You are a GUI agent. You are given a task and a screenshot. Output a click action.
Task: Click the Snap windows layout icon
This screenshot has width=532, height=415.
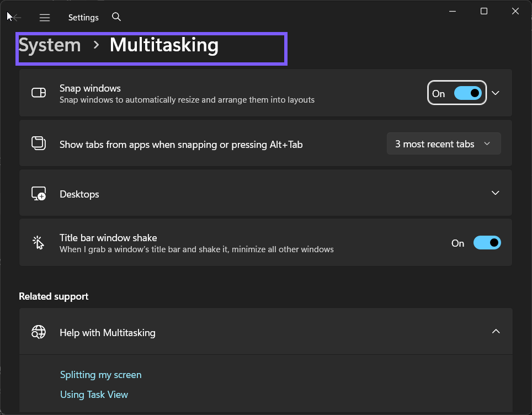click(39, 92)
